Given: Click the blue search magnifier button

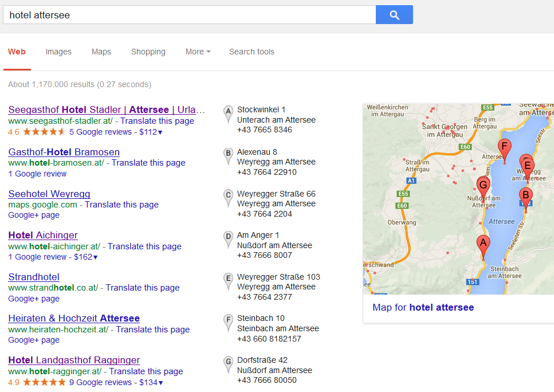Looking at the screenshot, I should [394, 15].
